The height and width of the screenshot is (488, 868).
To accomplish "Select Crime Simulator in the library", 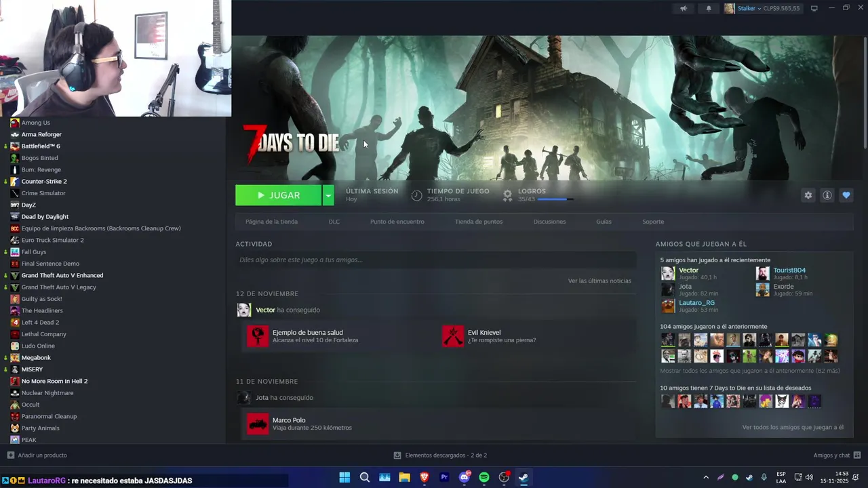I will point(43,193).
